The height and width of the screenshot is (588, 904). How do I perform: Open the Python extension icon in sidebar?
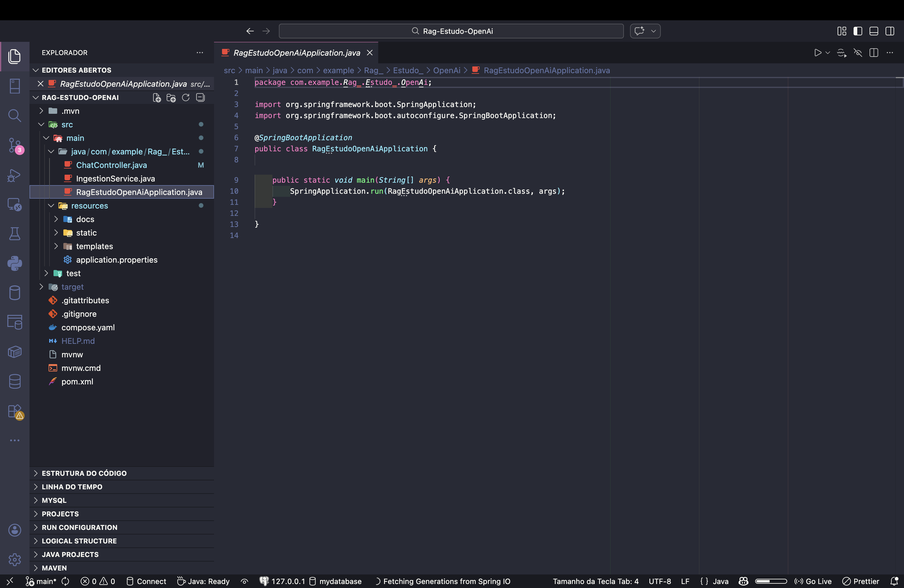click(14, 263)
